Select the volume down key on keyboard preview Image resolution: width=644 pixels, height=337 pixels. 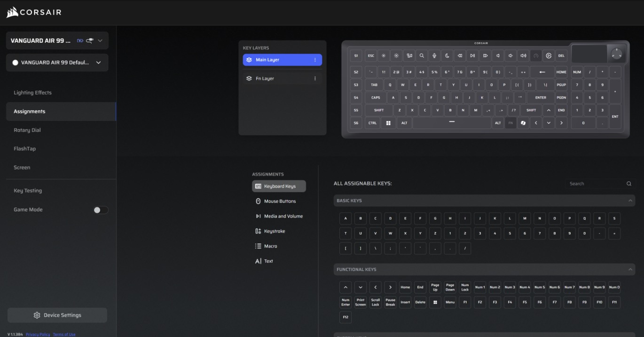pos(510,56)
